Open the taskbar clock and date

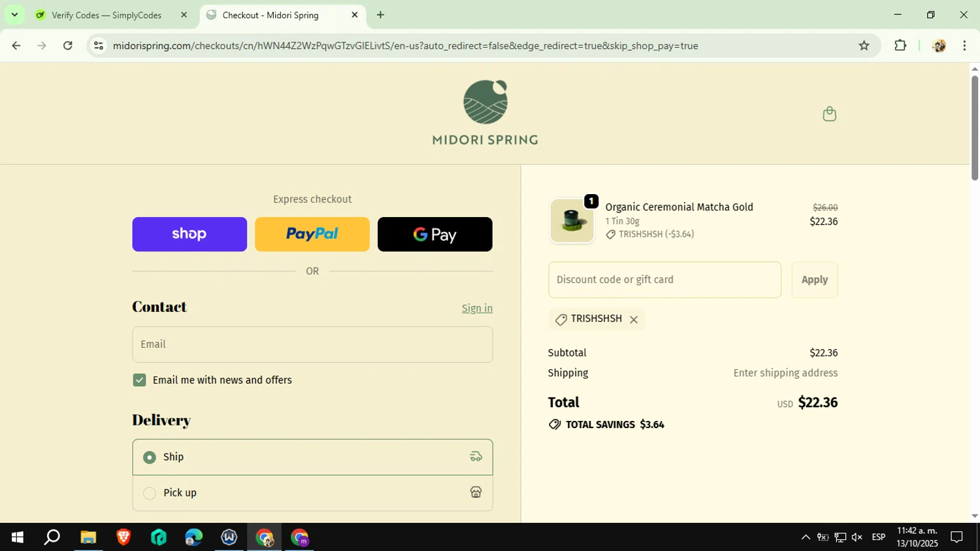(917, 537)
